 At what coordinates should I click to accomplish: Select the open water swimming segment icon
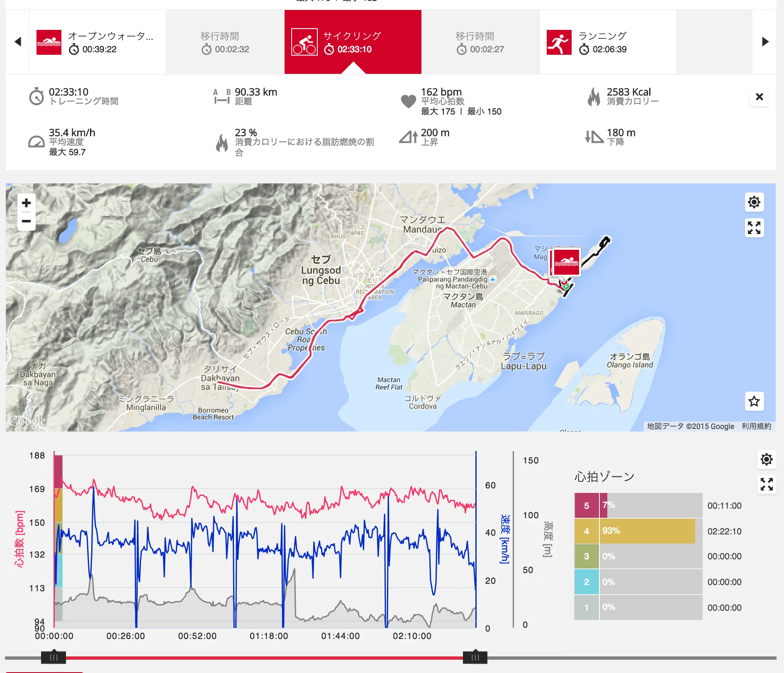click(x=50, y=41)
